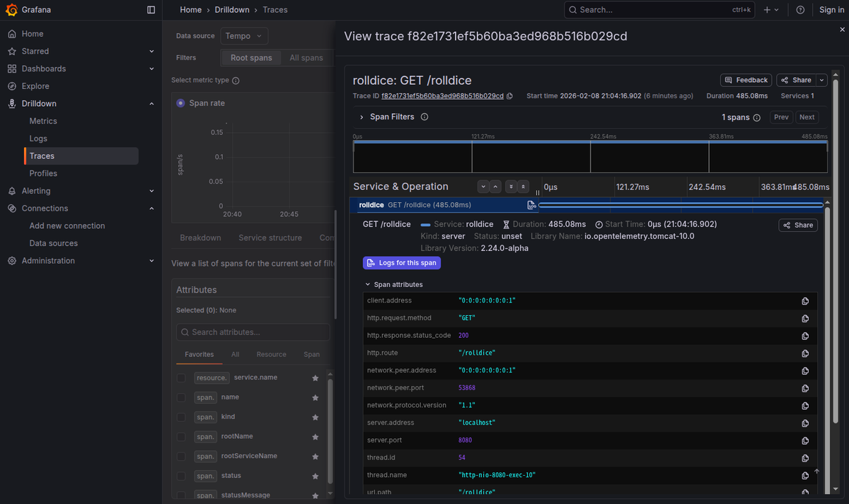Select the Span rate radio button
Screen dimensions: 849x504
(x=180, y=103)
